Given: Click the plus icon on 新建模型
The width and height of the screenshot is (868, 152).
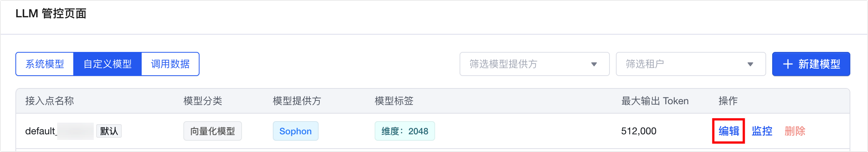Looking at the screenshot, I should coord(788,64).
